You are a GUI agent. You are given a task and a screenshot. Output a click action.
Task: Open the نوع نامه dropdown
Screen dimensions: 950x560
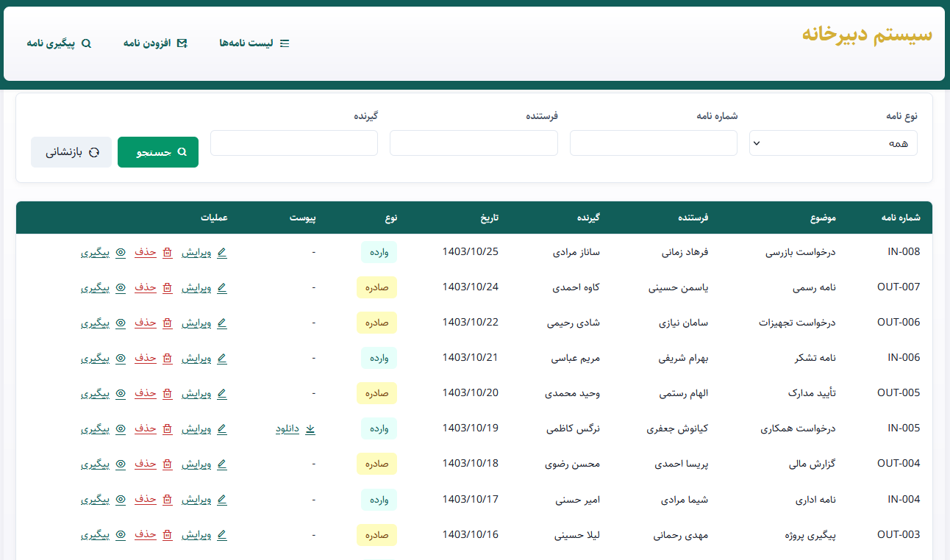pos(832,143)
